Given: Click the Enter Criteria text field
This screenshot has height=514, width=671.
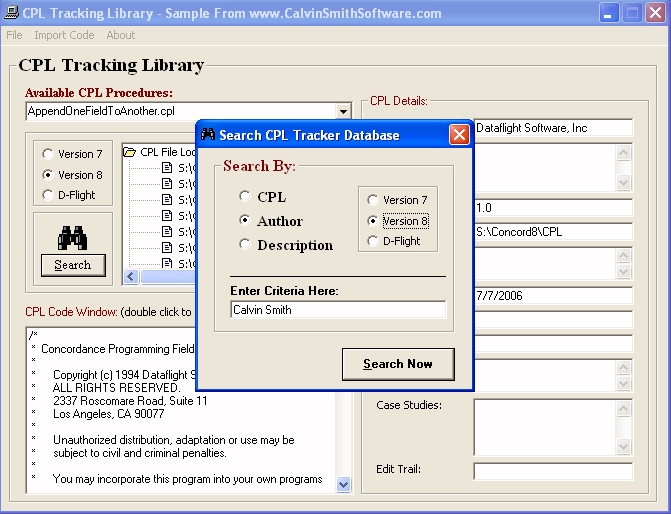Looking at the screenshot, I should pos(337,310).
